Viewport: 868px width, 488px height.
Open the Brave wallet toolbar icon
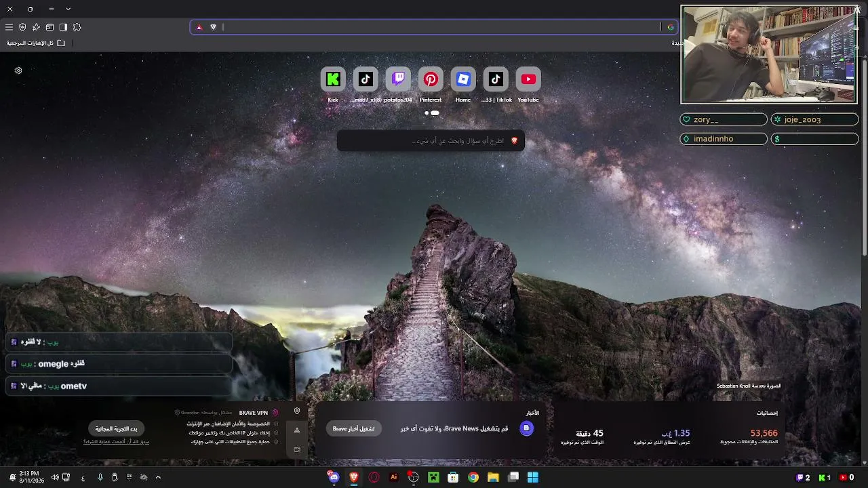coord(50,27)
